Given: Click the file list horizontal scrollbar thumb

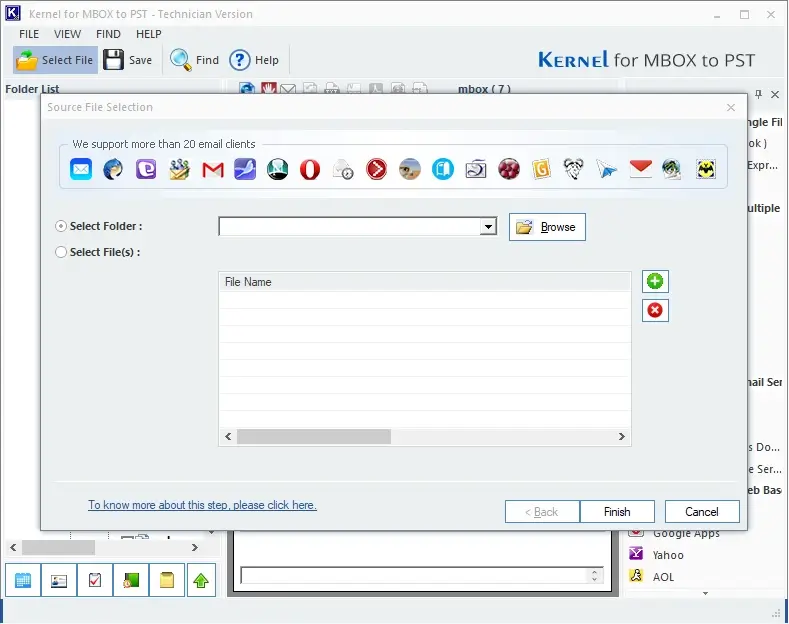Looking at the screenshot, I should 313,436.
